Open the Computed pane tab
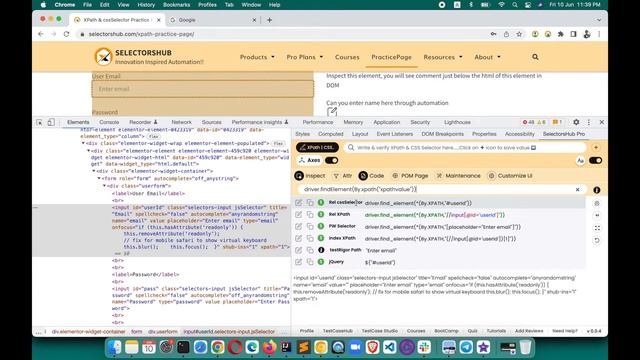 [x=331, y=134]
